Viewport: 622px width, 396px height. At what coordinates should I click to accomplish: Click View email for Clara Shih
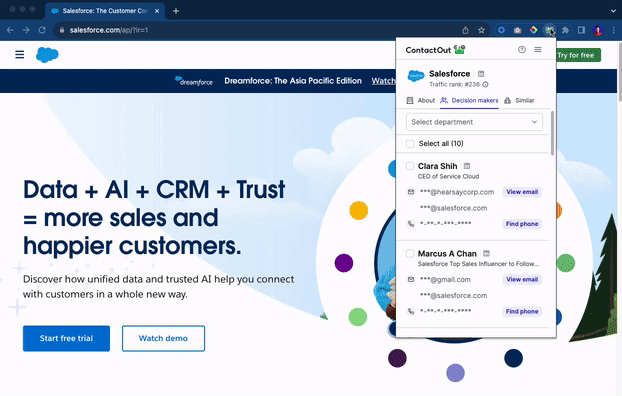point(522,192)
